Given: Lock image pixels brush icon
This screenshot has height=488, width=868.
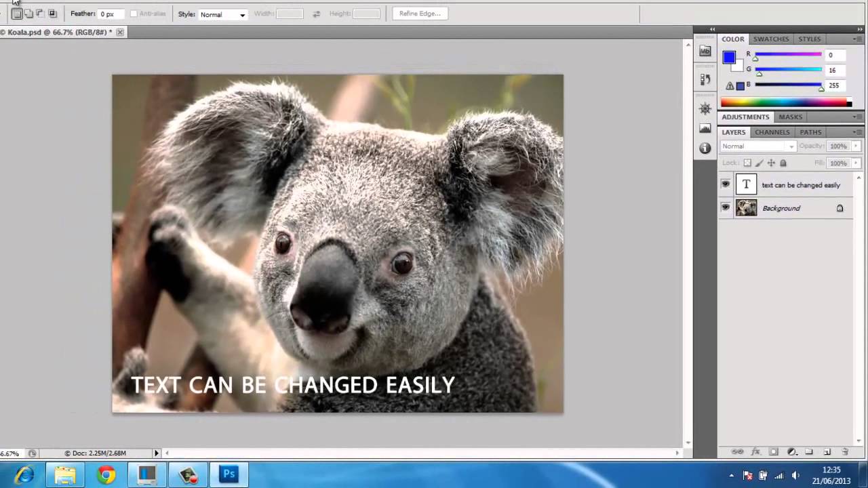Looking at the screenshot, I should pyautogui.click(x=759, y=163).
